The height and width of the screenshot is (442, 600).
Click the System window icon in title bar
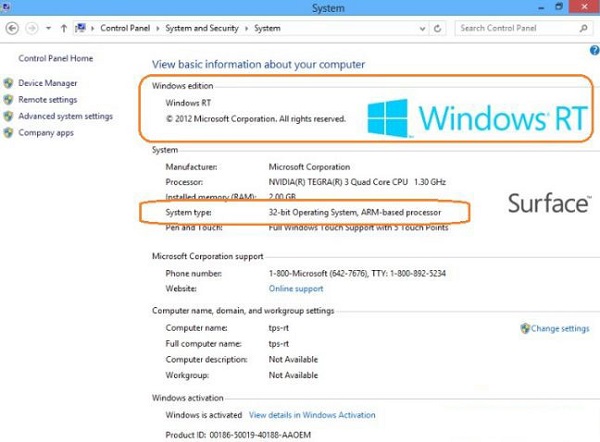pos(5,7)
